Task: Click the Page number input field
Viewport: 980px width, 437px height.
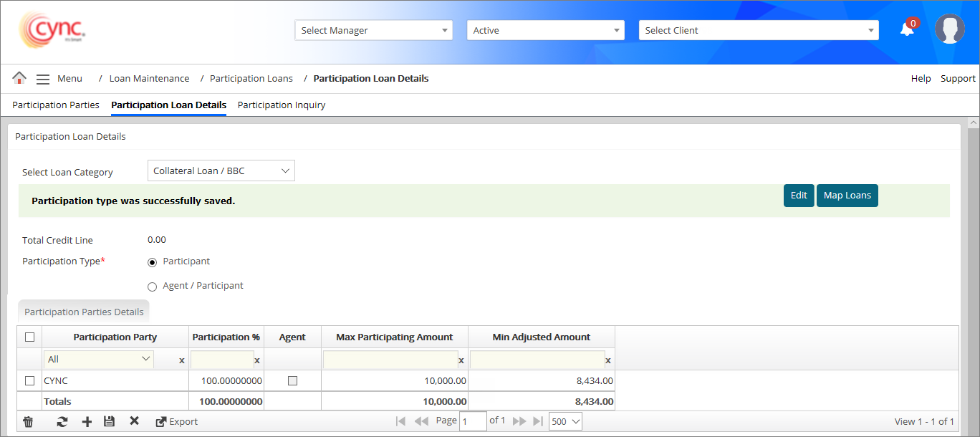Action: [x=474, y=421]
